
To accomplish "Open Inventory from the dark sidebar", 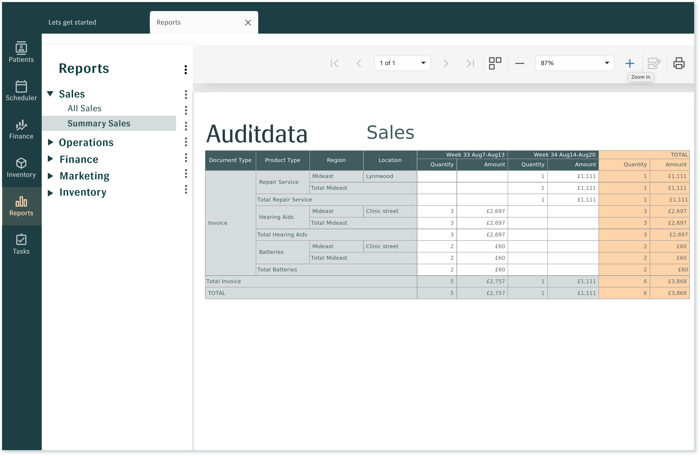I will 21,167.
